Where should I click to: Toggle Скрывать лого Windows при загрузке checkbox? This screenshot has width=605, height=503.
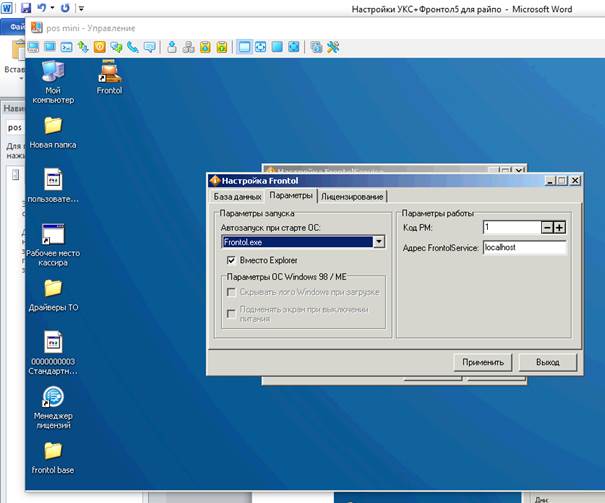click(x=231, y=292)
